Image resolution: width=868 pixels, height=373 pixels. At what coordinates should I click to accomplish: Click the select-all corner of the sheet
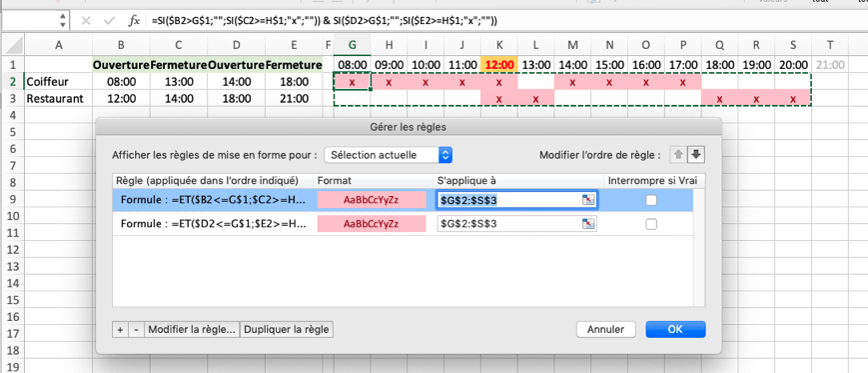[x=13, y=44]
